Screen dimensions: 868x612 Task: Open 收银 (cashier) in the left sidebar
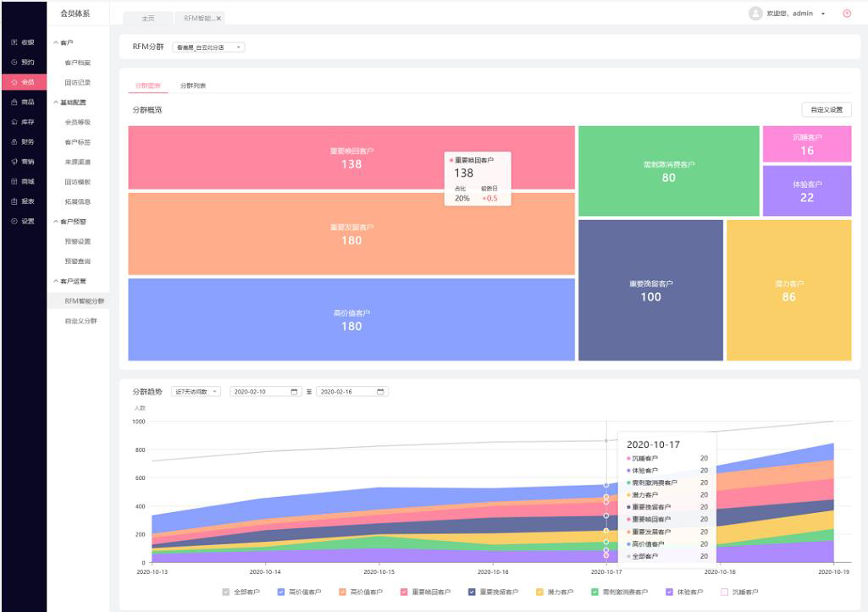[x=23, y=42]
